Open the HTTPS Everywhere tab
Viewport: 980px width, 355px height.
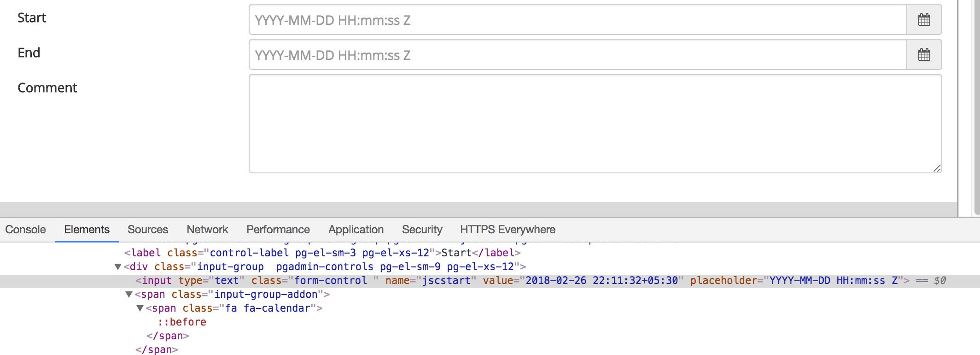point(507,230)
